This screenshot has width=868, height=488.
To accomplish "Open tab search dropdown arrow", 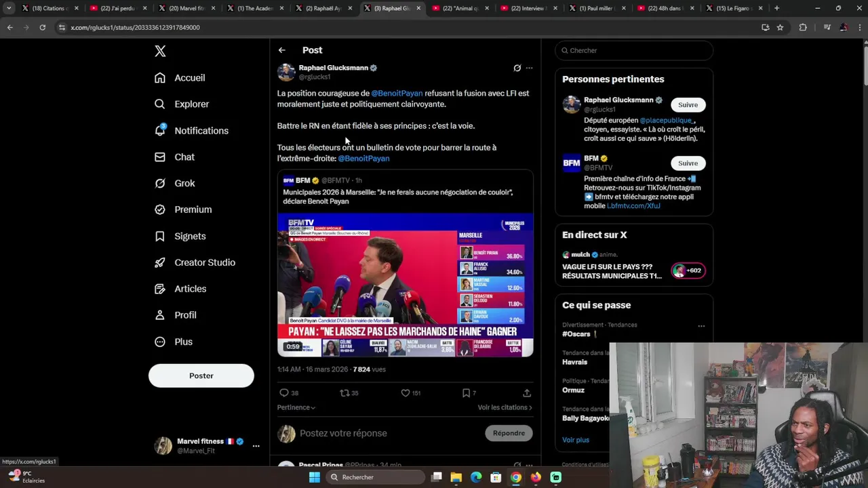I will (9, 8).
